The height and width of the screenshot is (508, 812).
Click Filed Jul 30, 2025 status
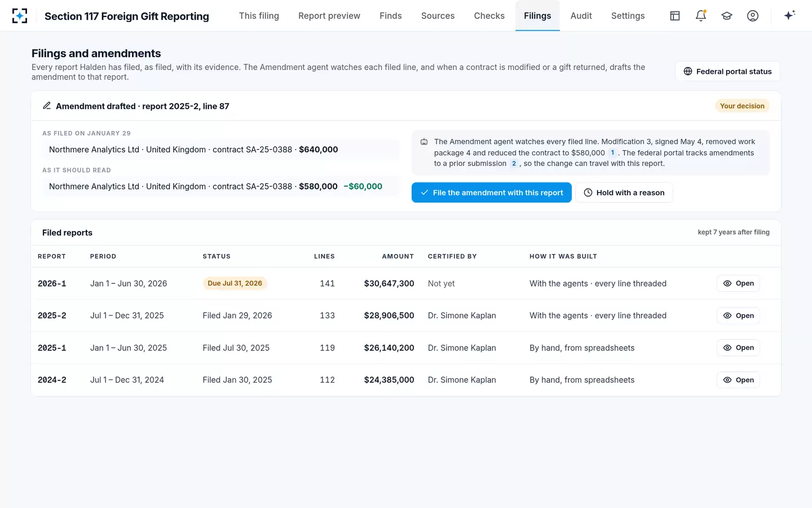click(236, 348)
